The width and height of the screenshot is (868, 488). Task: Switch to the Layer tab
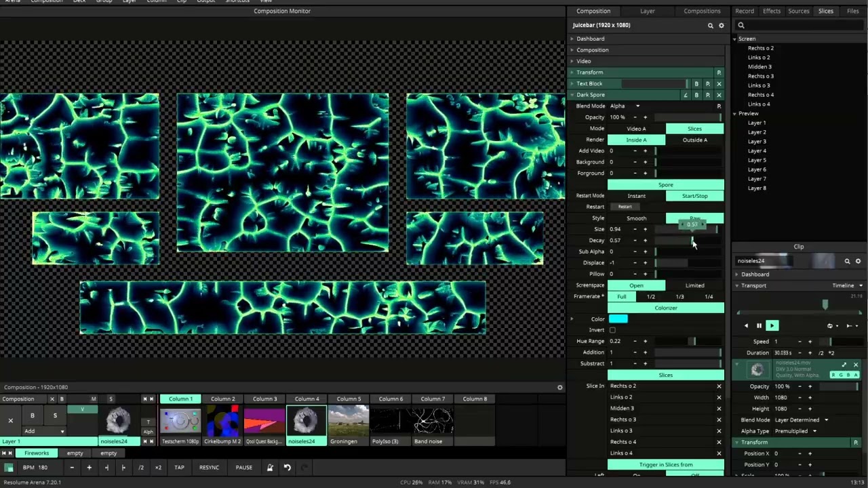click(648, 11)
